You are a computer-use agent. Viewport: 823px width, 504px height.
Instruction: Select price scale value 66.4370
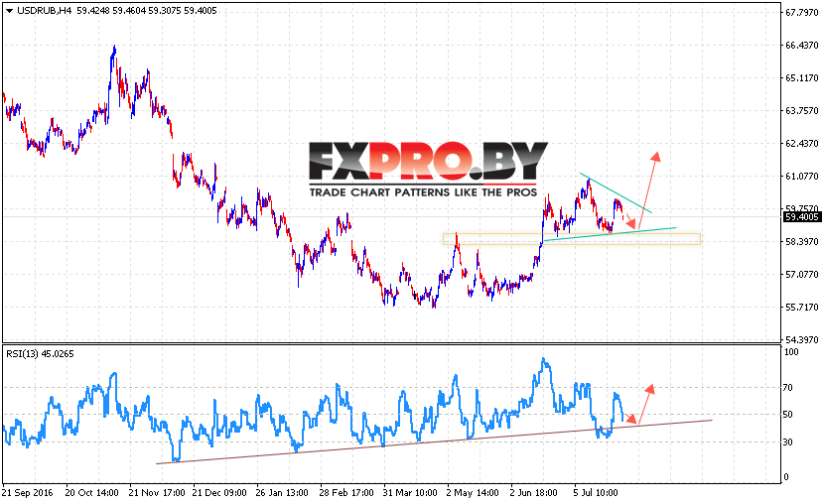(x=801, y=46)
